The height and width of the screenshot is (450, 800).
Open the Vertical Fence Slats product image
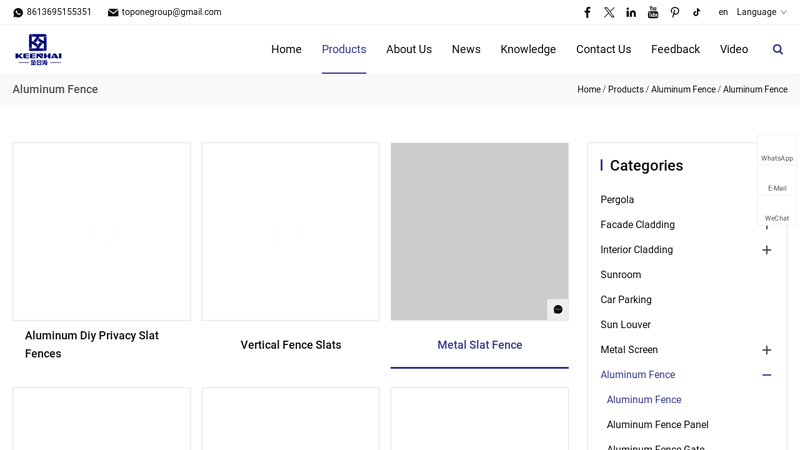(x=291, y=232)
